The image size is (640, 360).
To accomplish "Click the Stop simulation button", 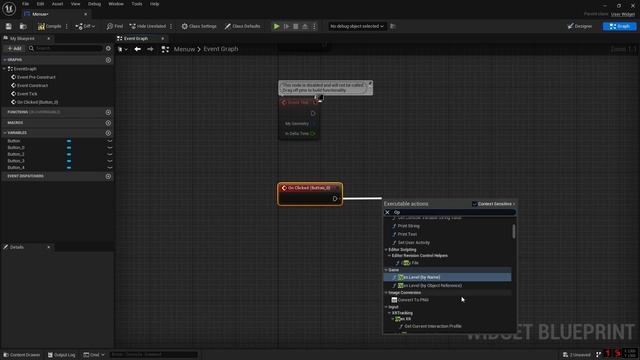I will pyautogui.click(x=296, y=26).
